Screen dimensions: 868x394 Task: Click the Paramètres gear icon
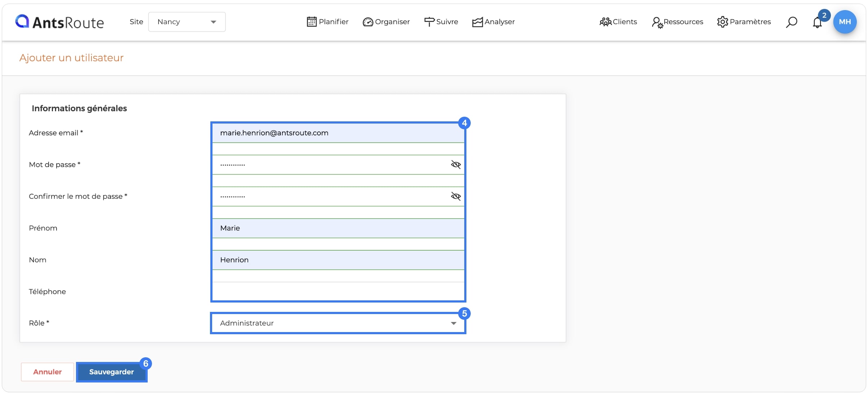(722, 22)
